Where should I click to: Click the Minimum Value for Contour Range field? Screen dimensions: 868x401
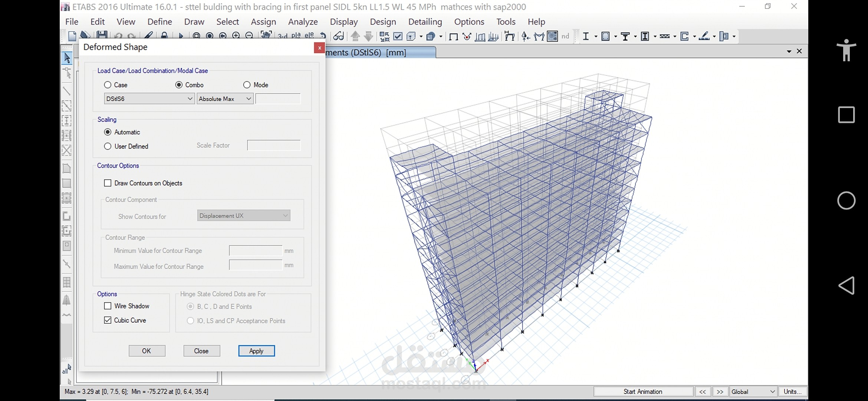(x=256, y=251)
